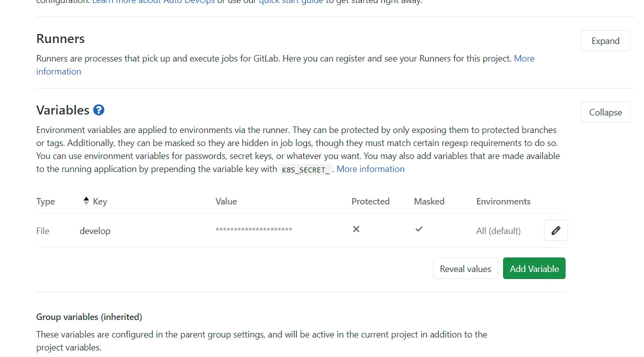Click the Value column header
Image resolution: width=644 pixels, height=357 pixels.
click(226, 201)
